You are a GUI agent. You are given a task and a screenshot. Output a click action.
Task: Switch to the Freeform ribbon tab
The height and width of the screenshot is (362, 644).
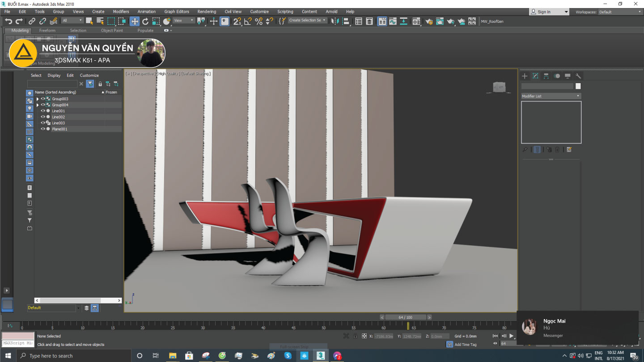click(47, 30)
